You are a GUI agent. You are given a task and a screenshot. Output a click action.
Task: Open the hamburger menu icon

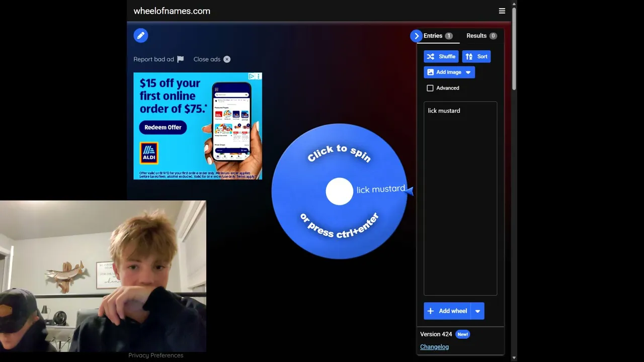502,11
